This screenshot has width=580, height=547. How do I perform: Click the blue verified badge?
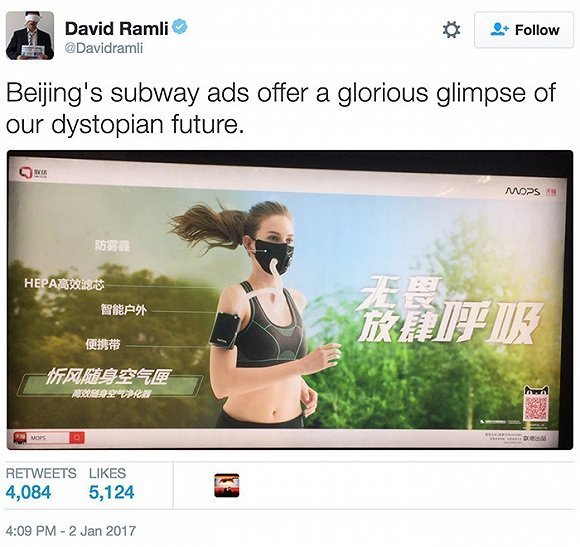(x=180, y=27)
